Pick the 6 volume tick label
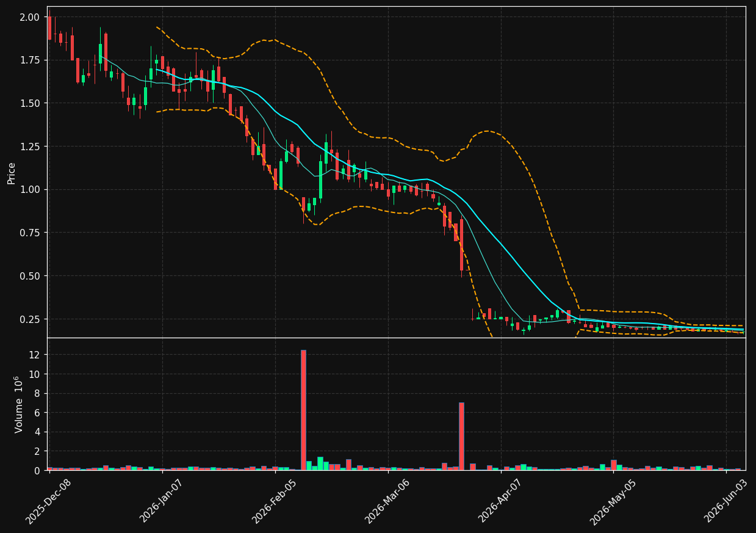The width and height of the screenshot is (756, 533). 38,413
